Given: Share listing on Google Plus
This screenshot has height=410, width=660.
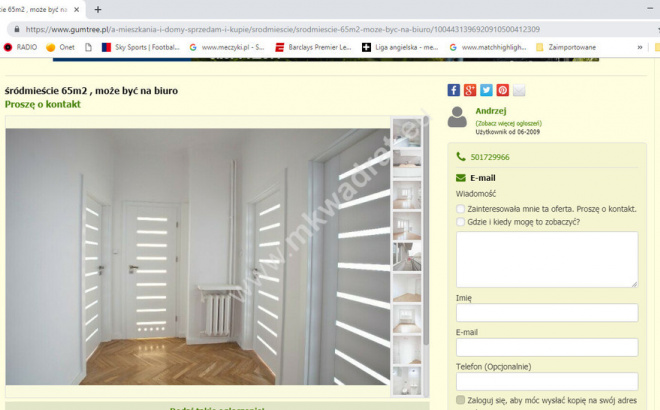Looking at the screenshot, I should (470, 90).
